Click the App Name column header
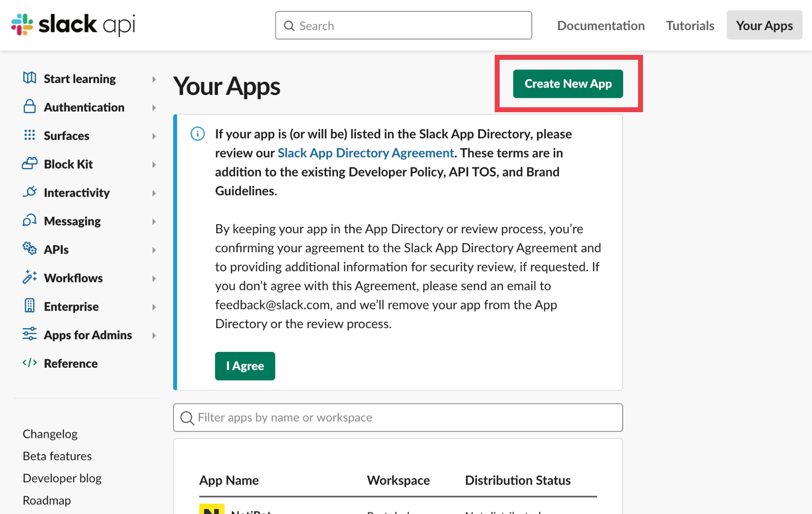Image resolution: width=812 pixels, height=514 pixels. [x=229, y=480]
